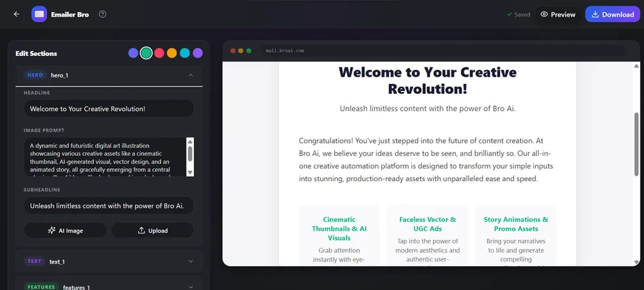This screenshot has height=290, width=644.
Task: Click Upload image button
Action: (152, 231)
